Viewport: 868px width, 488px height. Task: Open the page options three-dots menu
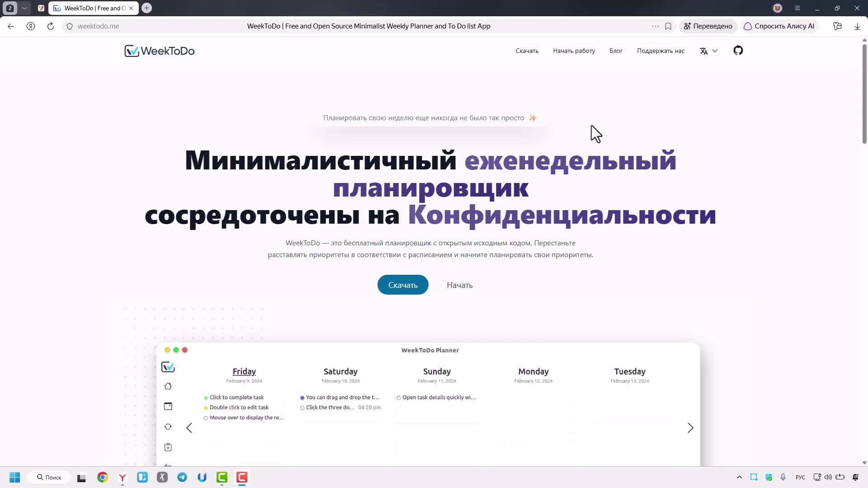(x=655, y=26)
